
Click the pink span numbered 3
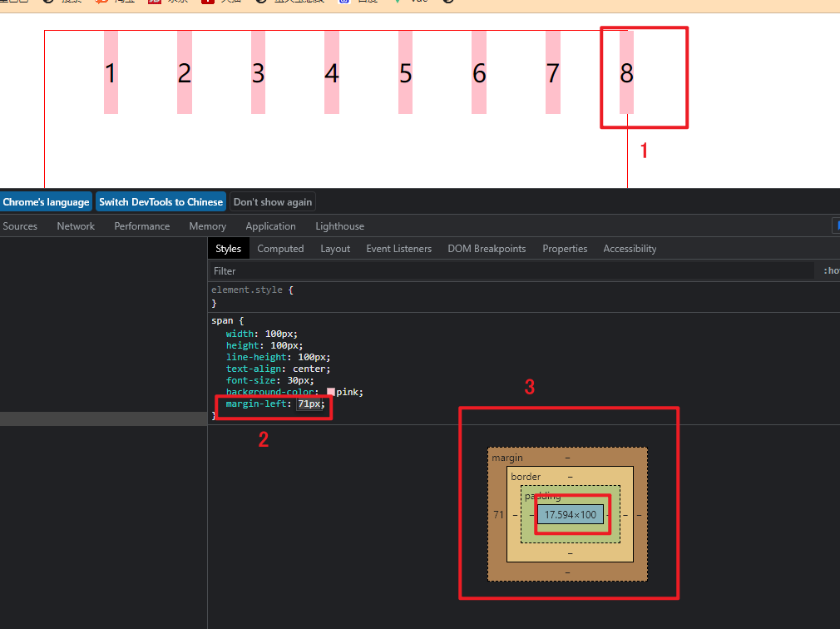click(258, 72)
